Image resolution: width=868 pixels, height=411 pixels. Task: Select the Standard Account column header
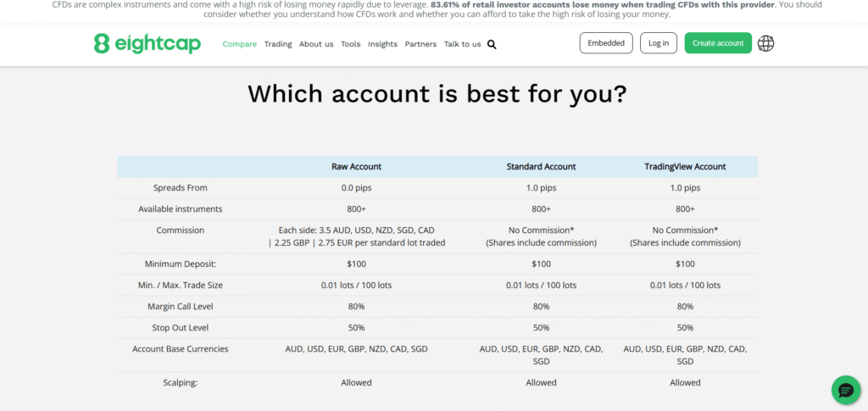[x=542, y=166]
